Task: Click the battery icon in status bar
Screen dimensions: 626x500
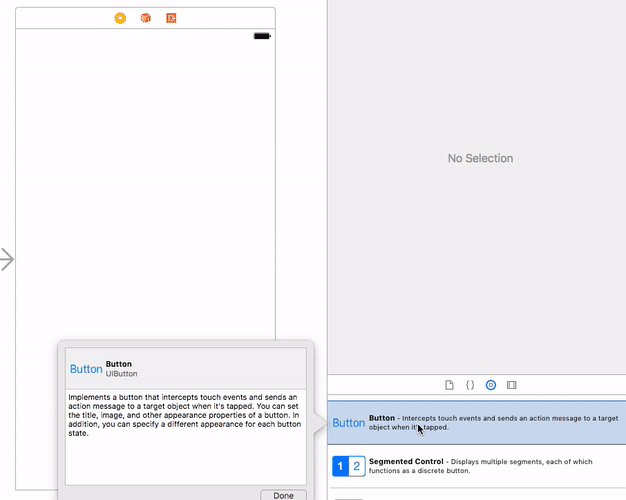Action: point(262,36)
